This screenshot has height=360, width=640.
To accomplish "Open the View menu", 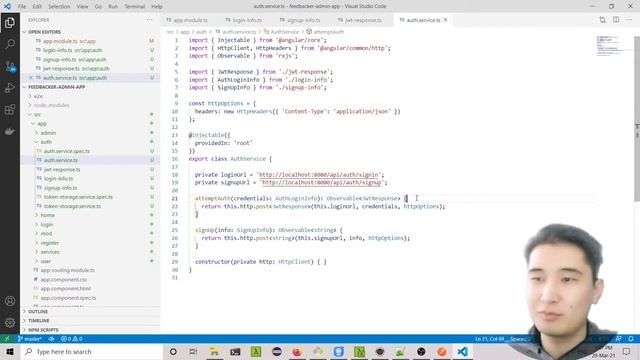I will 82,6.
